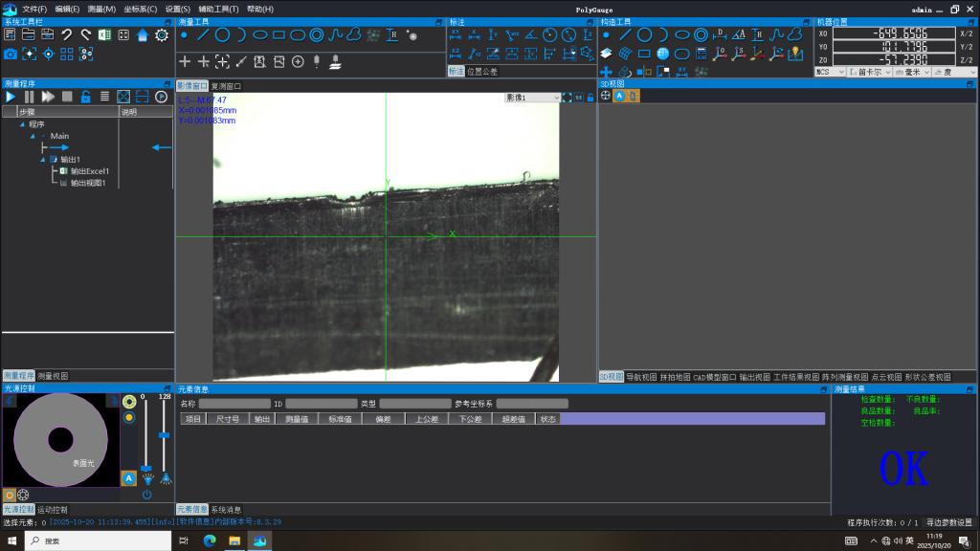This screenshot has width=980, height=551.
Task: Collapse the Main node in program tree
Action: pyautogui.click(x=32, y=136)
